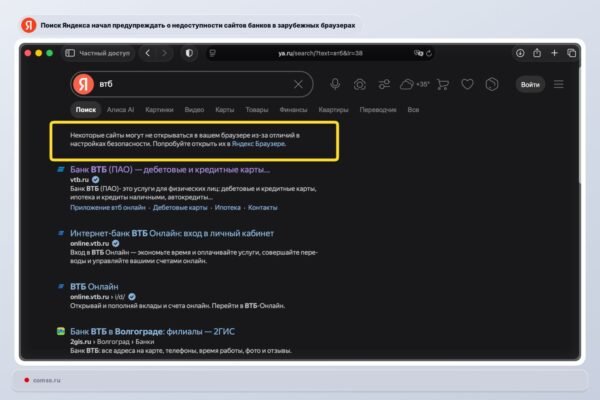Click the 2GIS favicon beside Volgograd result
Image resolution: width=600 pixels, height=400 pixels.
(x=61, y=331)
